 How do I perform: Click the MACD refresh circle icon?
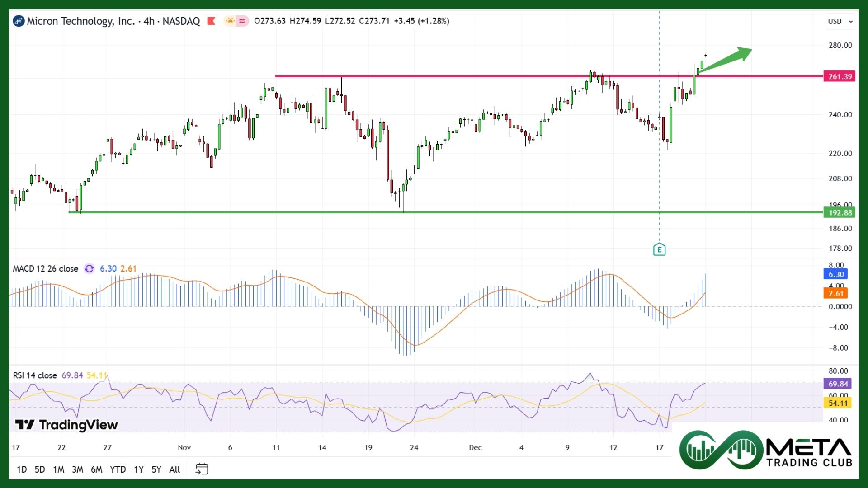(89, 269)
